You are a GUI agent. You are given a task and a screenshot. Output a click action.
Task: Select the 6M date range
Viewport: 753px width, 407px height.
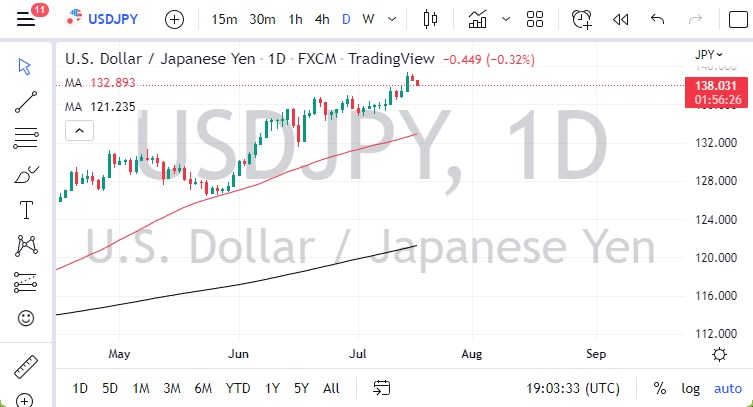point(203,388)
